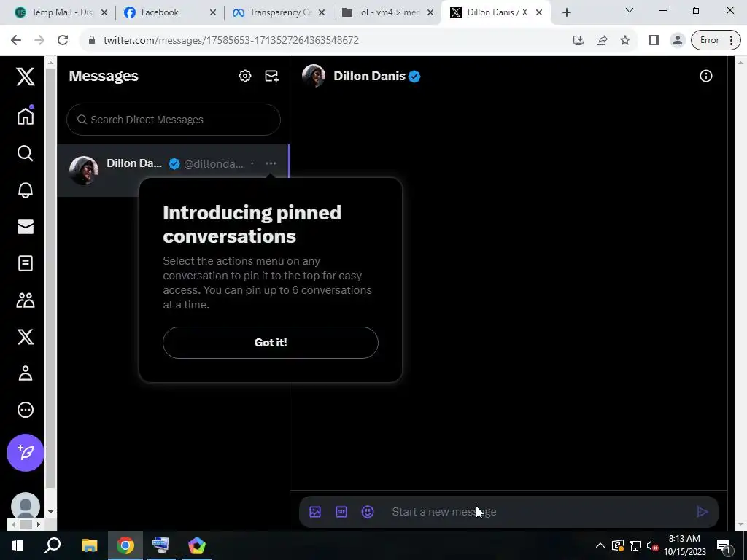The height and width of the screenshot is (560, 747).
Task: Open tab search dropdown arrow
Action: click(630, 10)
